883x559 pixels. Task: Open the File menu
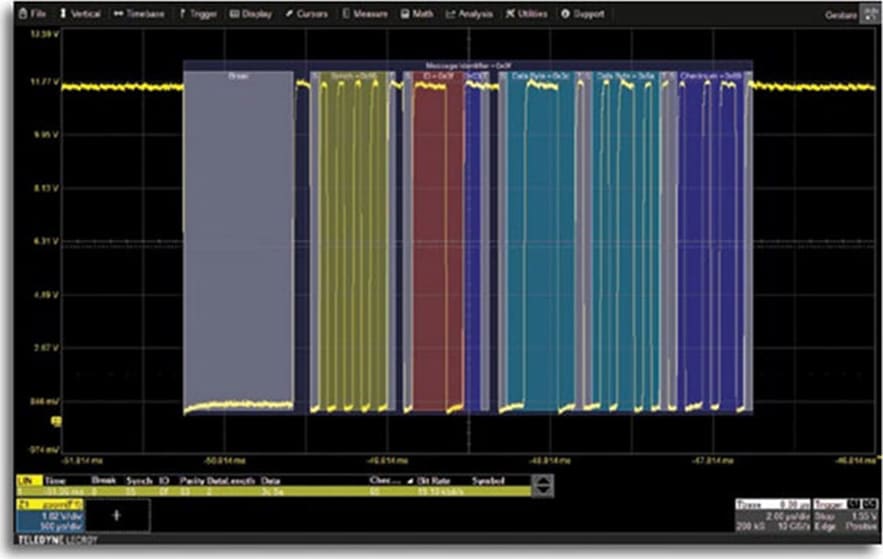(32, 14)
